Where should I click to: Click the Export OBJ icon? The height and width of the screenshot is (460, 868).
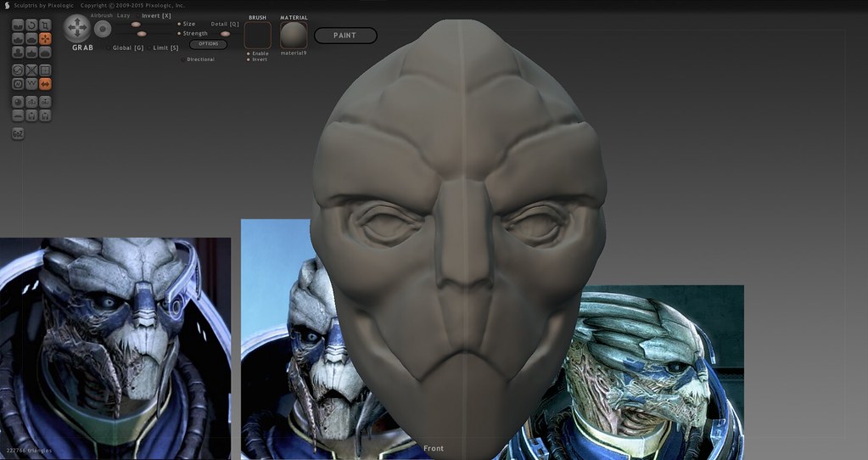(45, 102)
